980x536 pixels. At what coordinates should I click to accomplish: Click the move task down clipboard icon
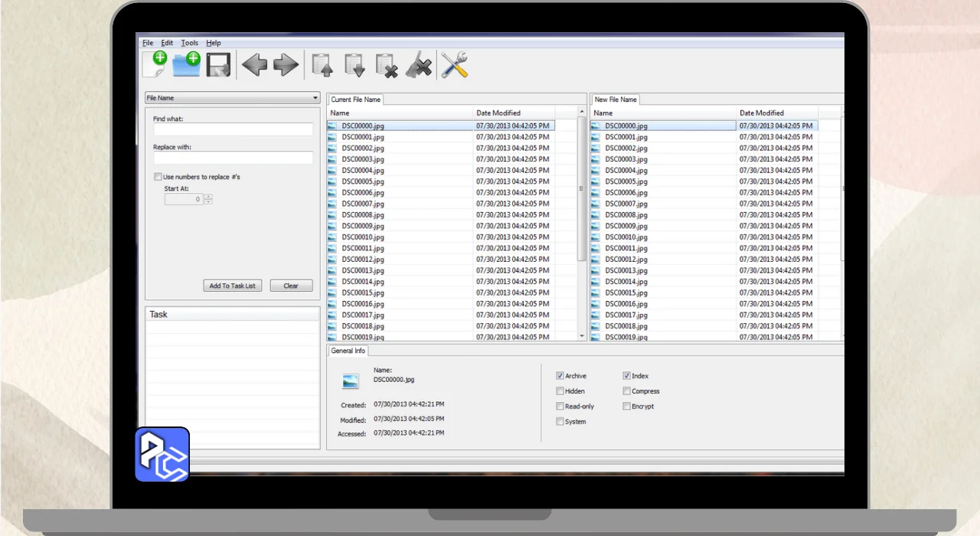click(354, 66)
